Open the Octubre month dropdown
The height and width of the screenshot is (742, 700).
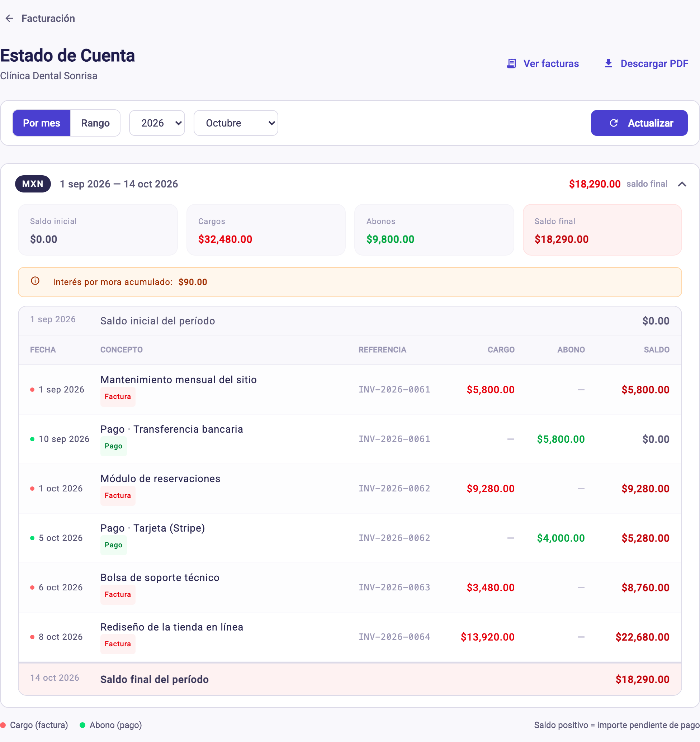(236, 123)
